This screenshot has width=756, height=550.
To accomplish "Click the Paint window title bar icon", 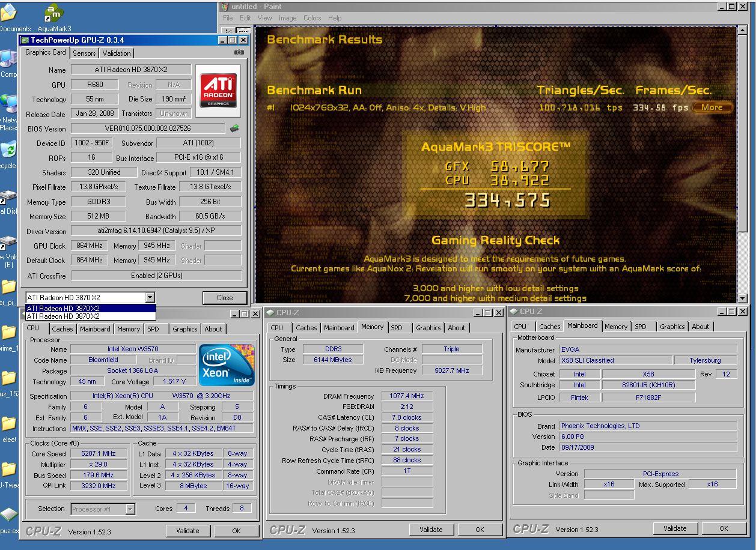I will coord(225,6).
